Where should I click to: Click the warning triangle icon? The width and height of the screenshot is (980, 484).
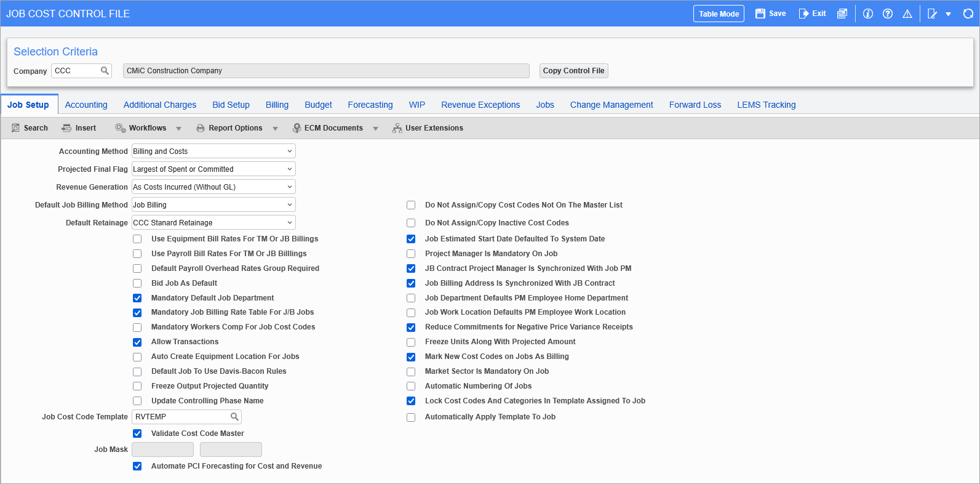point(907,14)
